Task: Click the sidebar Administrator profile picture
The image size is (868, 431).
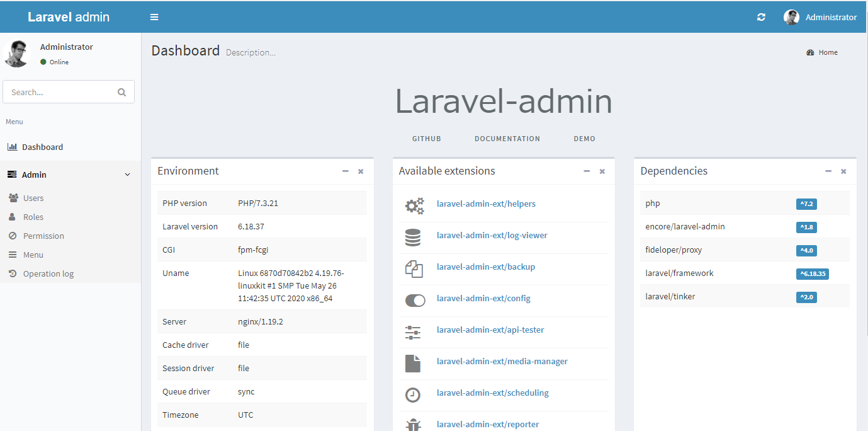Action: pos(17,53)
